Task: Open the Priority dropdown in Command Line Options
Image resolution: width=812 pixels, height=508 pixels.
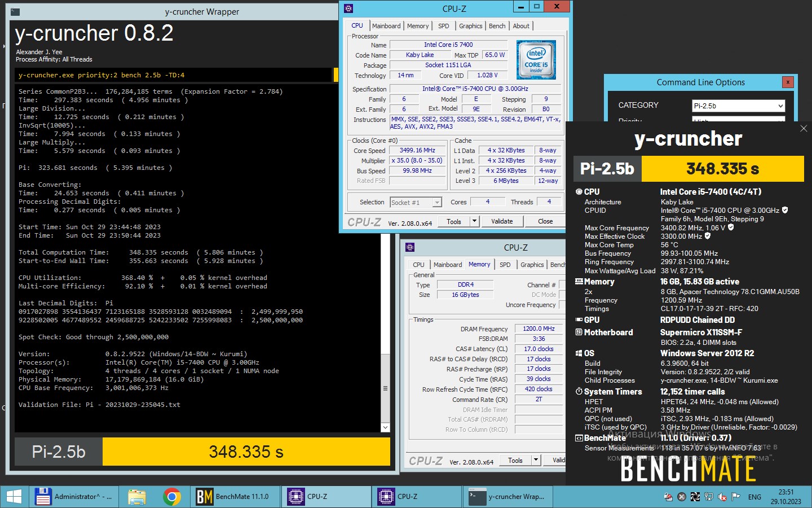Action: 739,119
